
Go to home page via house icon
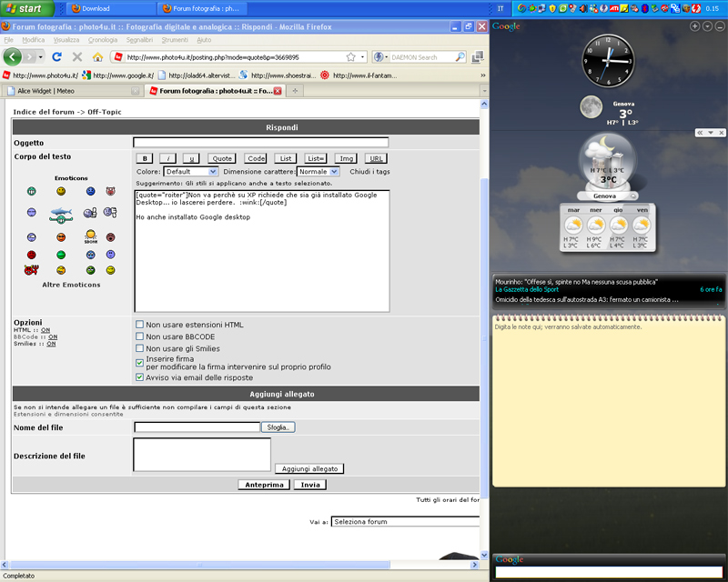point(97,56)
